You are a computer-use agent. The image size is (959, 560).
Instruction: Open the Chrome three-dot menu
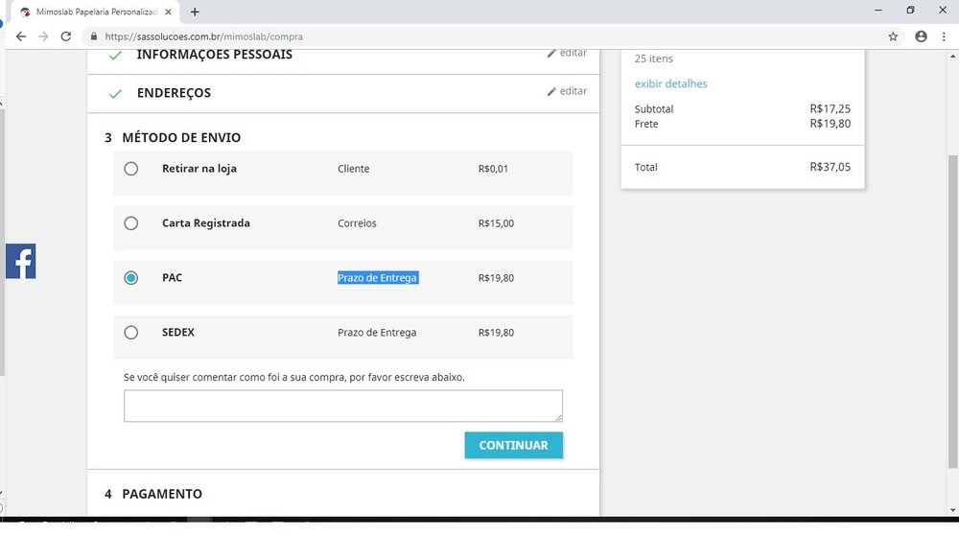click(944, 36)
